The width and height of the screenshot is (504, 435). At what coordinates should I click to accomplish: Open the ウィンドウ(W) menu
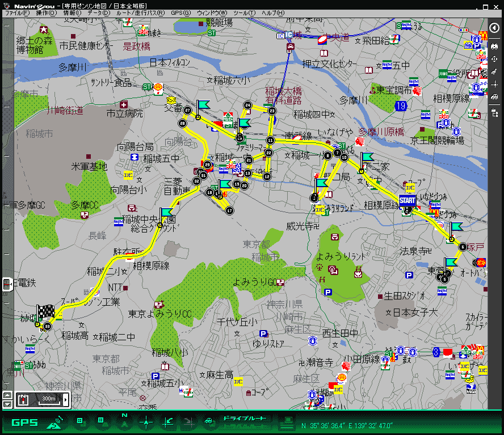212,13
